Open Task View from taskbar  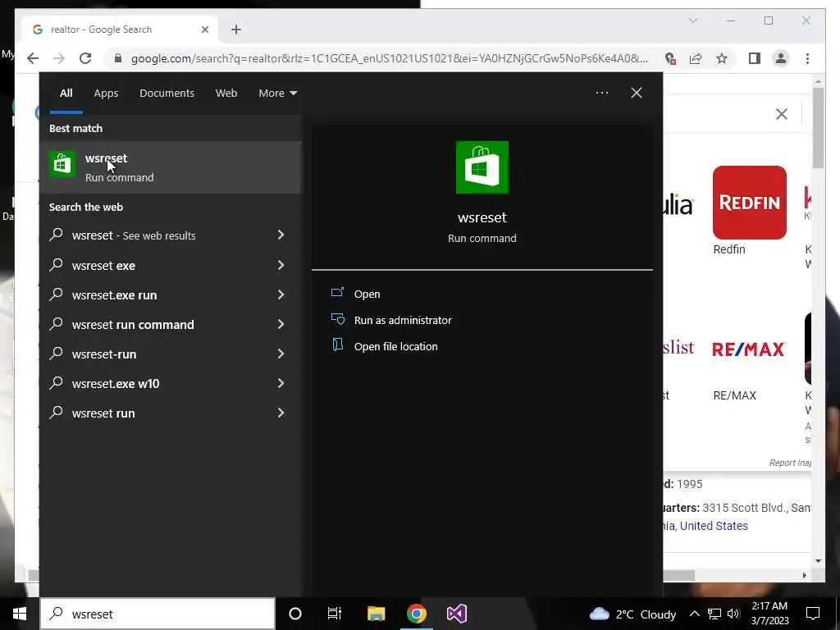pyautogui.click(x=335, y=614)
